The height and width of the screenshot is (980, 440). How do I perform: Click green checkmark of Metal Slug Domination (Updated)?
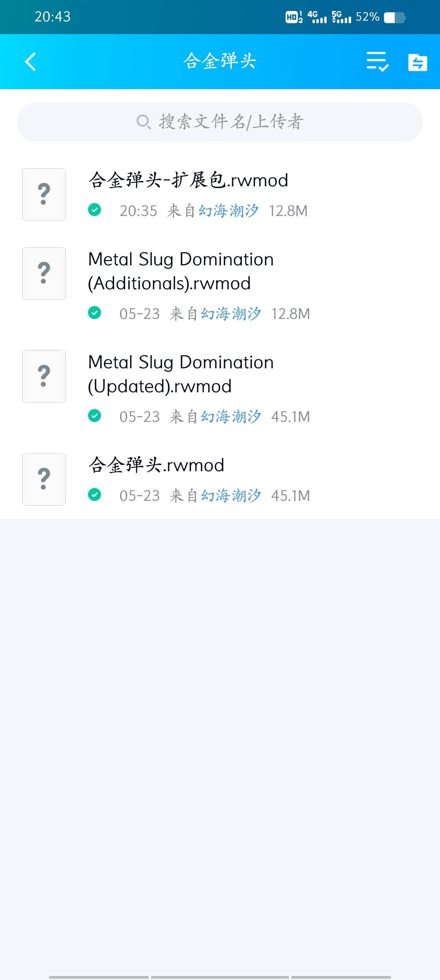pos(95,416)
